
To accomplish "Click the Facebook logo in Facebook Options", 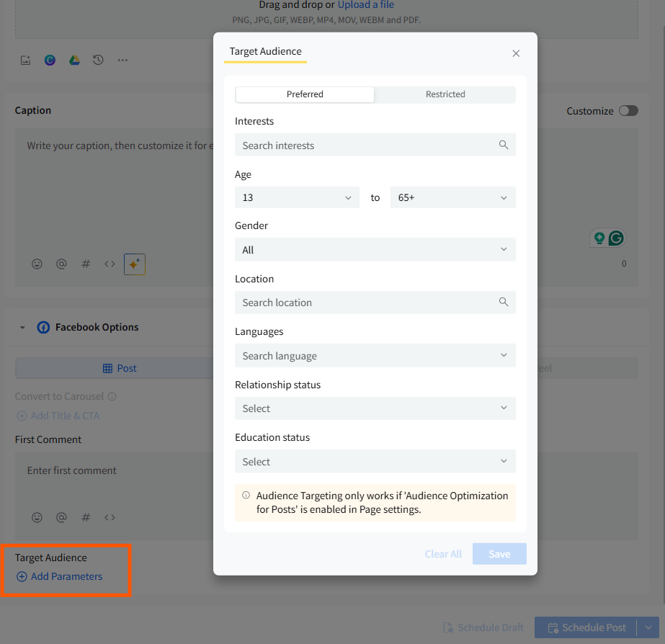I will [43, 327].
